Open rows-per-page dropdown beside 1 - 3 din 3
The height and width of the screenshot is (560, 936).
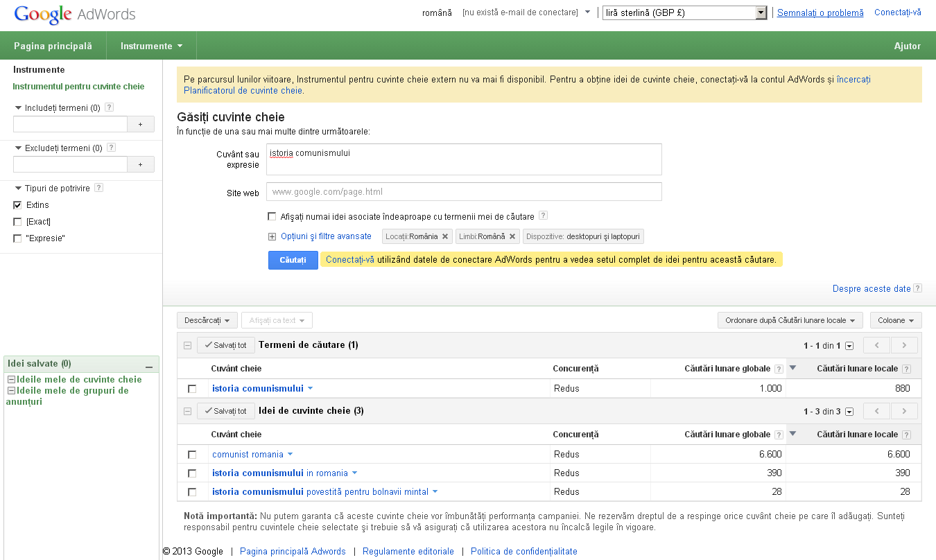[849, 412]
